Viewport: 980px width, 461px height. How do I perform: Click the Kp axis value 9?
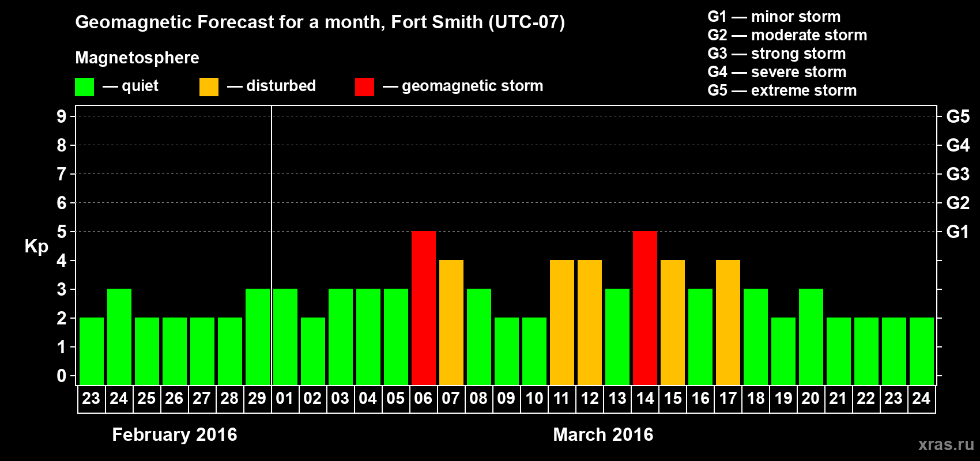click(x=62, y=116)
